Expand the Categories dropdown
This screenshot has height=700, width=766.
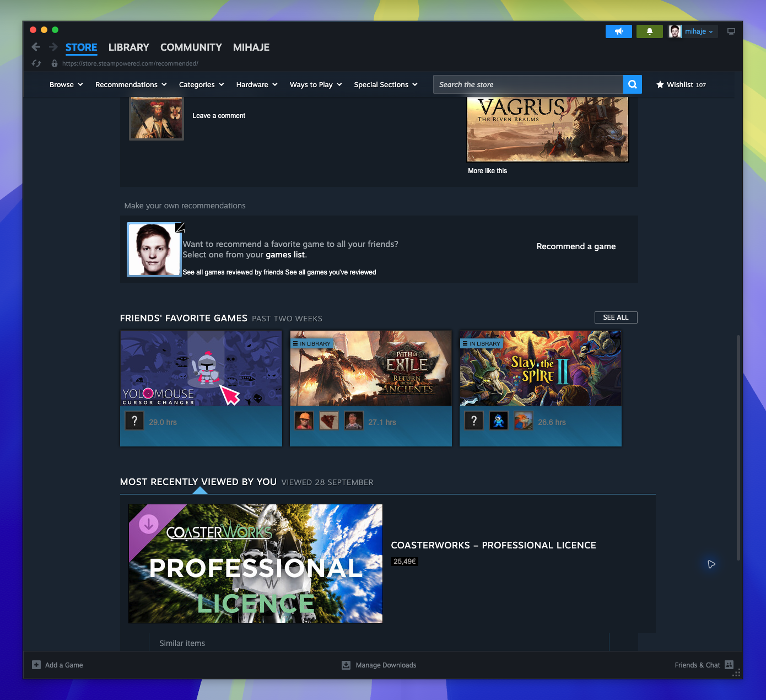click(x=202, y=84)
